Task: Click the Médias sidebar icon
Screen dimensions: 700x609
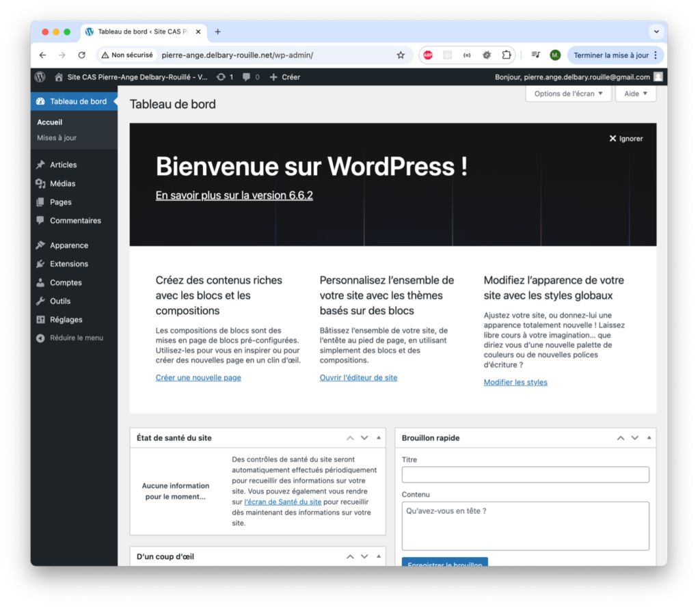Action: tap(40, 183)
